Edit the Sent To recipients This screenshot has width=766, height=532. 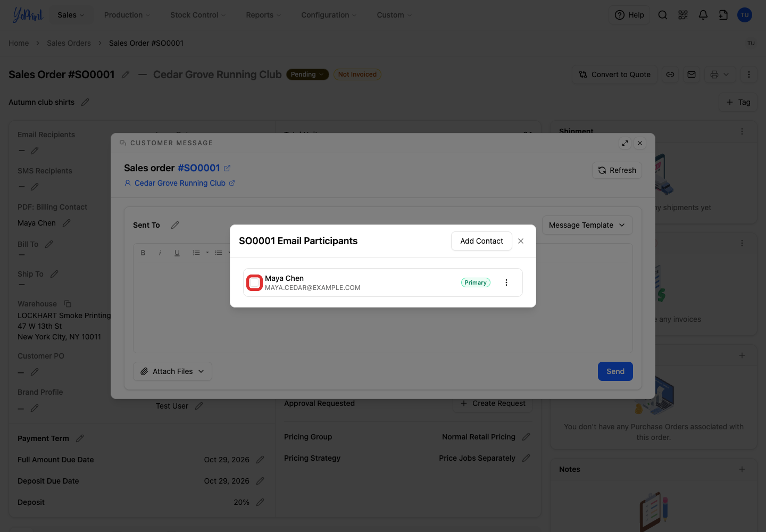point(175,225)
